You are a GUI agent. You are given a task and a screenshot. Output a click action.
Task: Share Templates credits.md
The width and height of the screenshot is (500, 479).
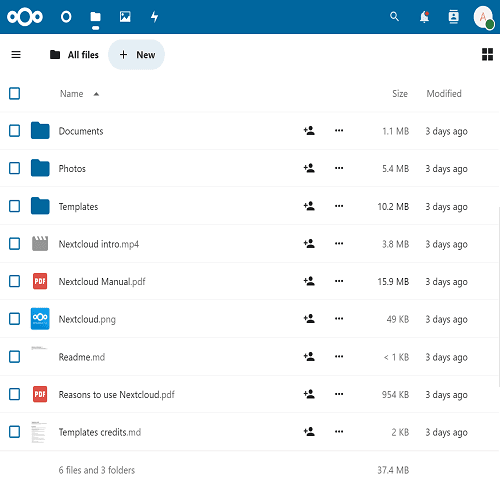click(x=309, y=431)
